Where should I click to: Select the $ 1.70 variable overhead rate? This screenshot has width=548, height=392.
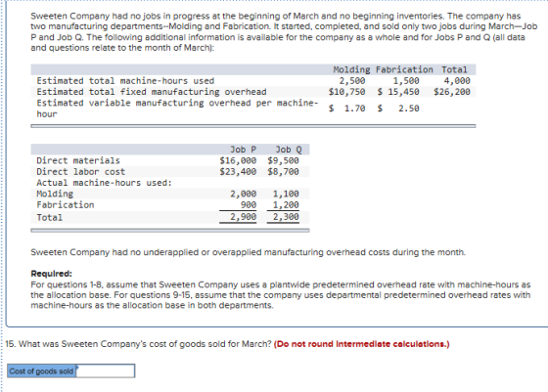point(347,109)
